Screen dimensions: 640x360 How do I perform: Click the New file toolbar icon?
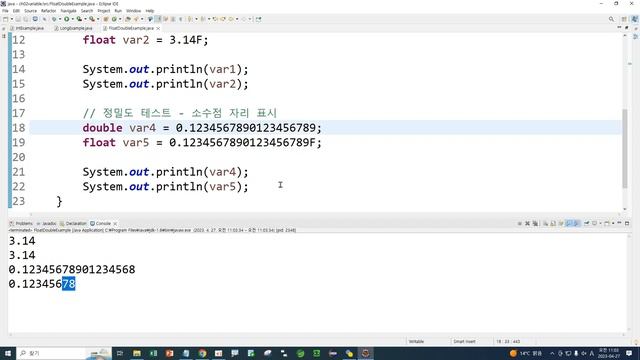click(x=5, y=19)
